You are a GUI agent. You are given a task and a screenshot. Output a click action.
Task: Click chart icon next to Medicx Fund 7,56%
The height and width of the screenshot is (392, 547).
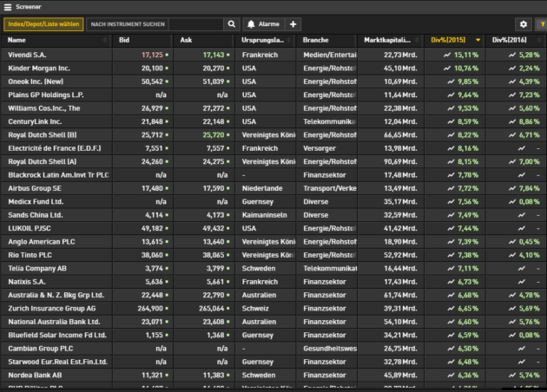tap(451, 202)
